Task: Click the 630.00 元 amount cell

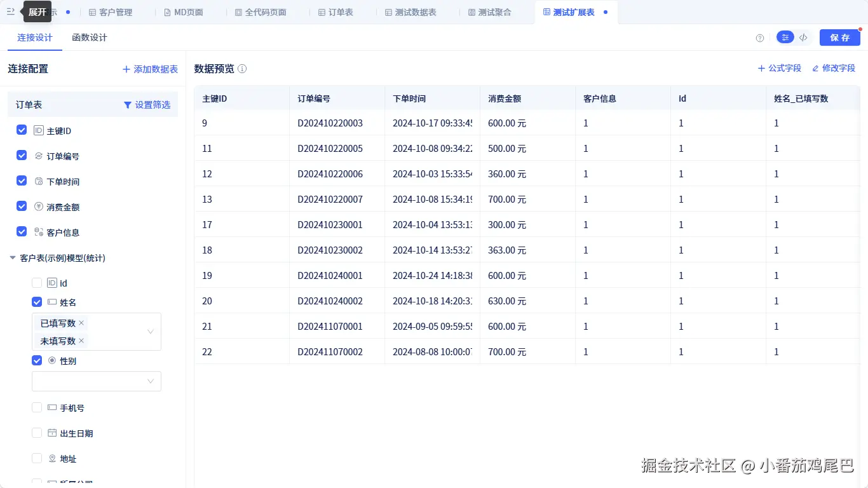Action: [x=527, y=301]
